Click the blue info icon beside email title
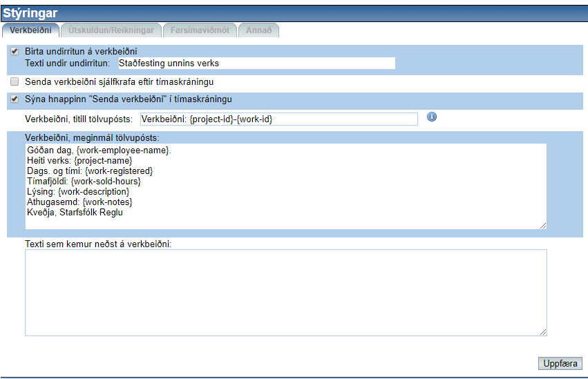 [x=432, y=117]
